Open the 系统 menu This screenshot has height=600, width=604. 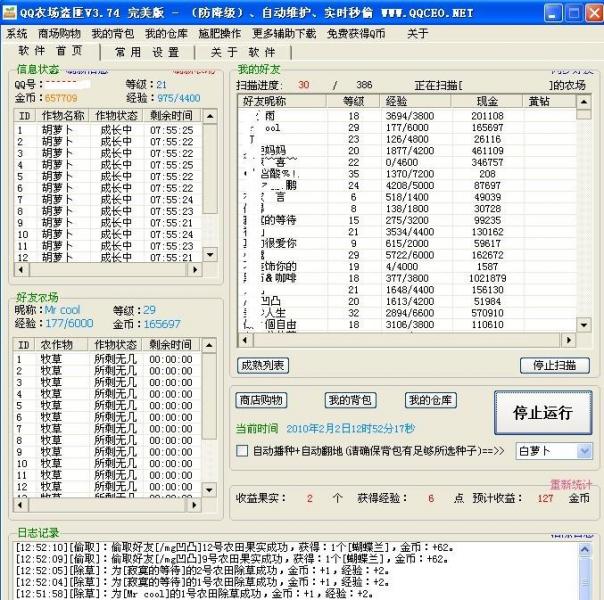(17, 34)
